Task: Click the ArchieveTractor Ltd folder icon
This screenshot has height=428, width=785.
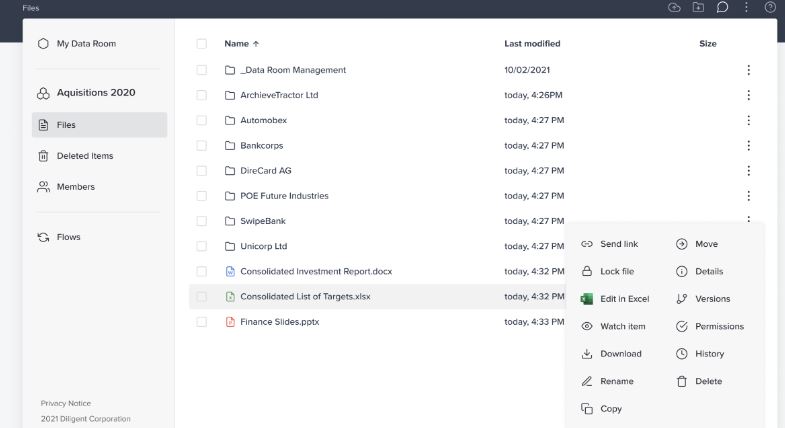Action: (230, 95)
